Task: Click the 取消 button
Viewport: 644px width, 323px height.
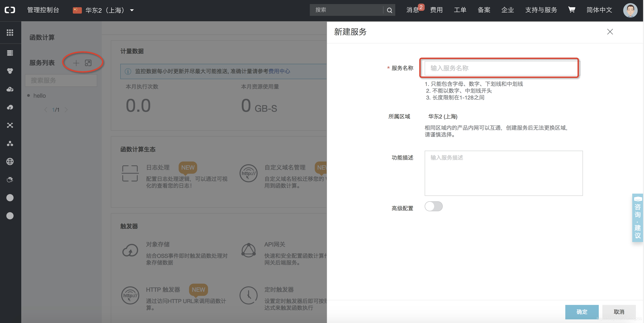Action: [x=619, y=312]
